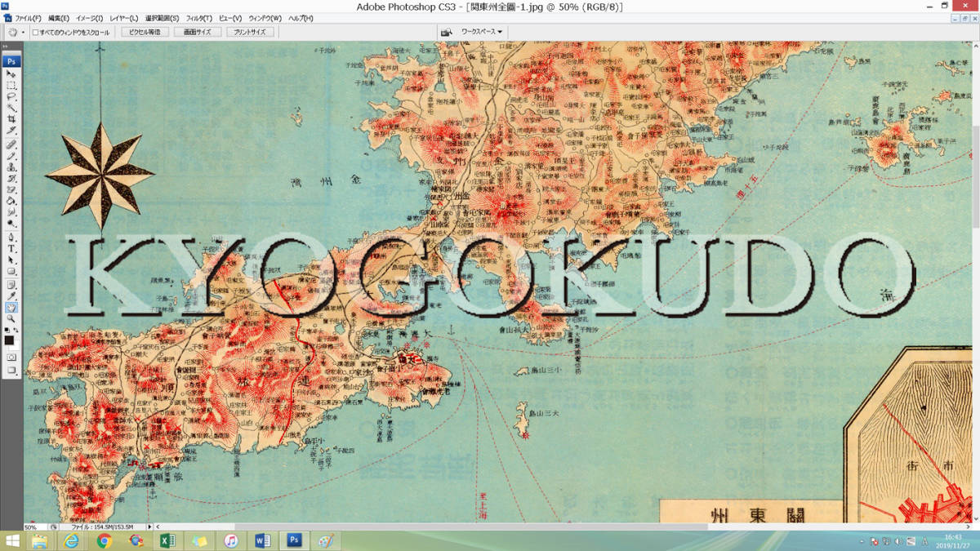
Task: Select the Healing Brush tool
Action: click(x=11, y=144)
